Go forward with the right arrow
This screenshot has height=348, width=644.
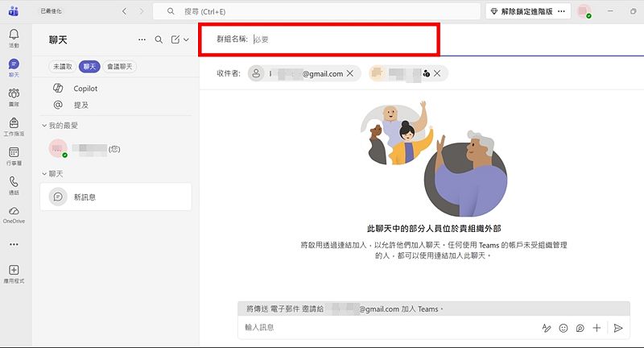[x=142, y=11]
